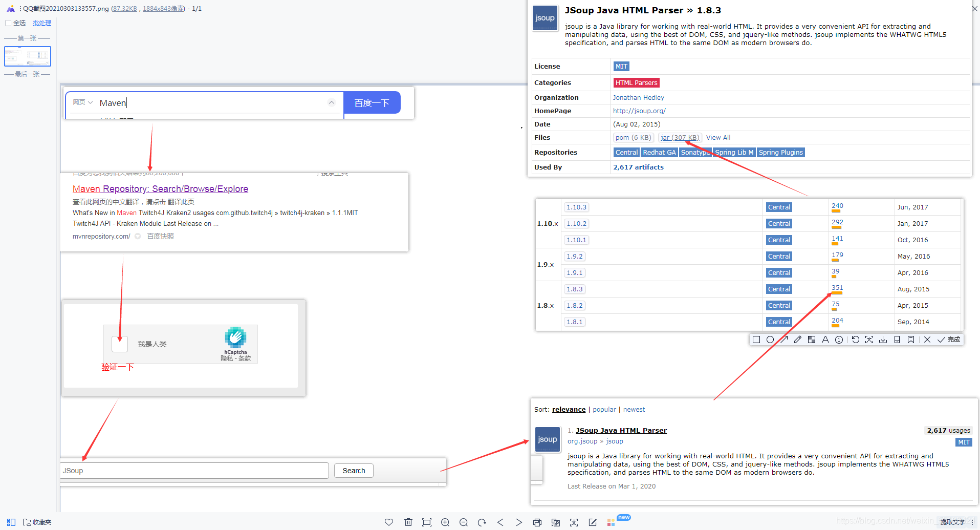This screenshot has height=530, width=980.
Task: Click the HTML Parsers category tag
Action: tap(636, 83)
